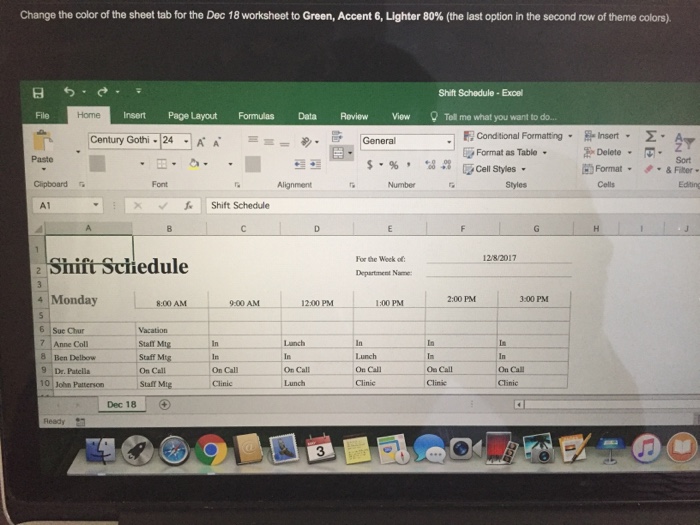The width and height of the screenshot is (700, 525).
Task: Select column D header
Action: point(317,229)
